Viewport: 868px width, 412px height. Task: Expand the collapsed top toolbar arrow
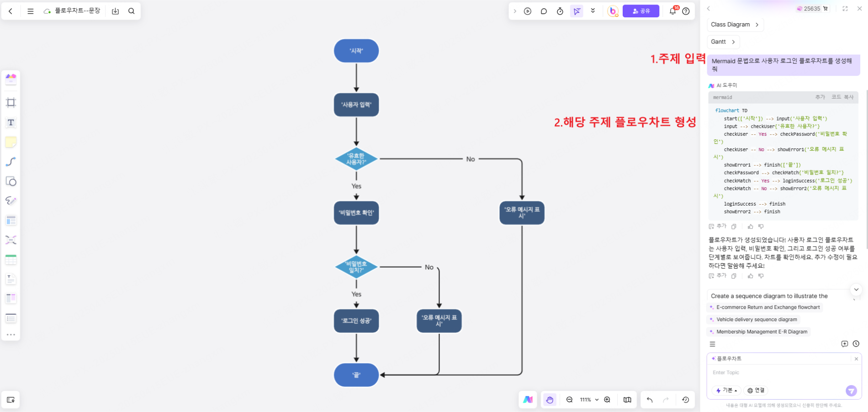515,11
